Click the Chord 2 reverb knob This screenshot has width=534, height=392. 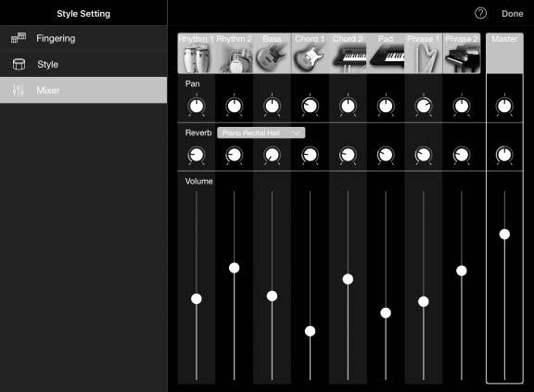pos(348,155)
